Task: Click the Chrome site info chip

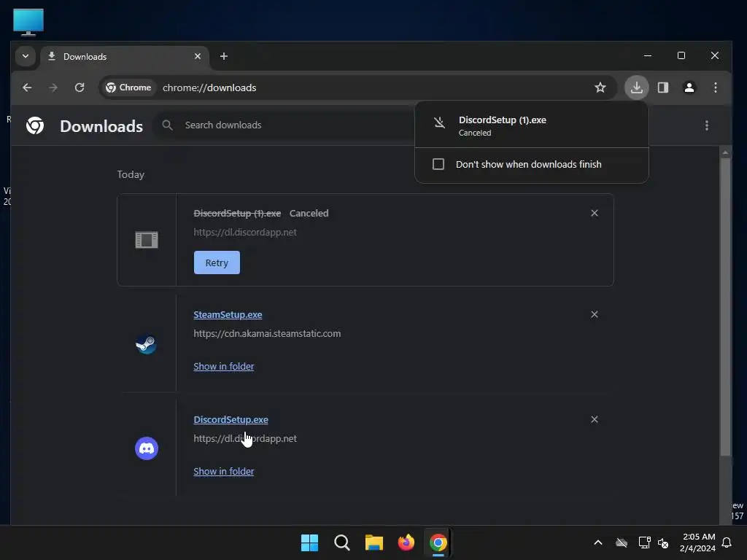Action: coord(128,87)
